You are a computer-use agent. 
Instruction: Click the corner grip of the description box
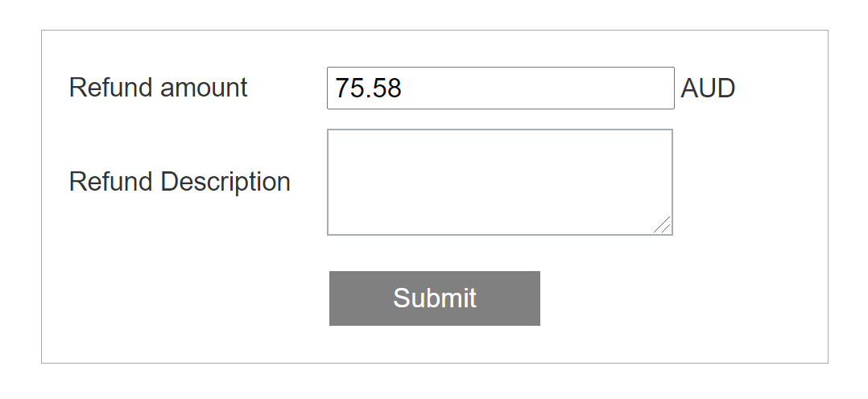click(663, 226)
